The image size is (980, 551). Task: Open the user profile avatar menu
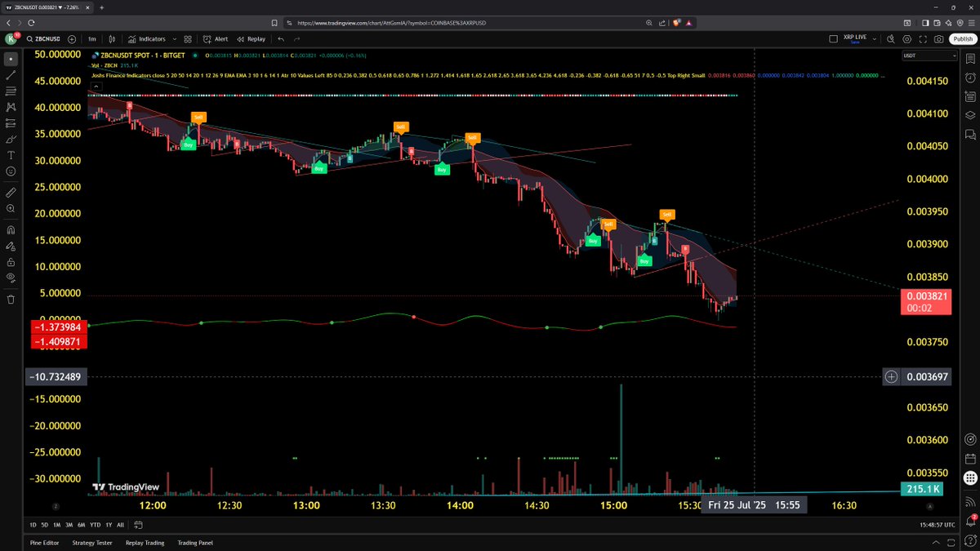click(11, 38)
